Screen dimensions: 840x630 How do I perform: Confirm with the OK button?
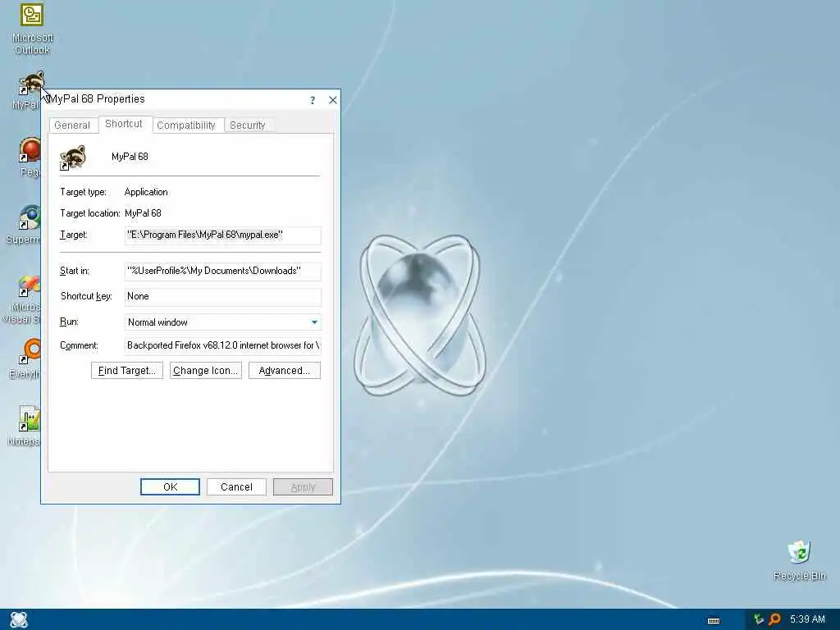(171, 487)
